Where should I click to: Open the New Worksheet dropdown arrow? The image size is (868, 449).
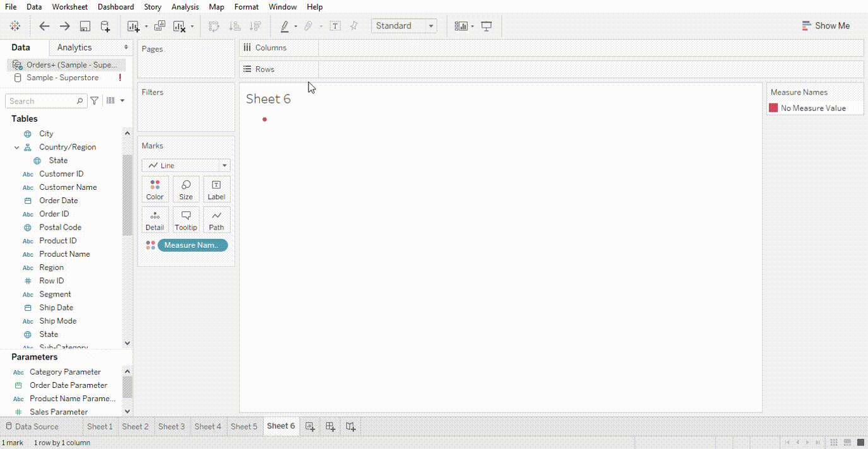coord(146,26)
